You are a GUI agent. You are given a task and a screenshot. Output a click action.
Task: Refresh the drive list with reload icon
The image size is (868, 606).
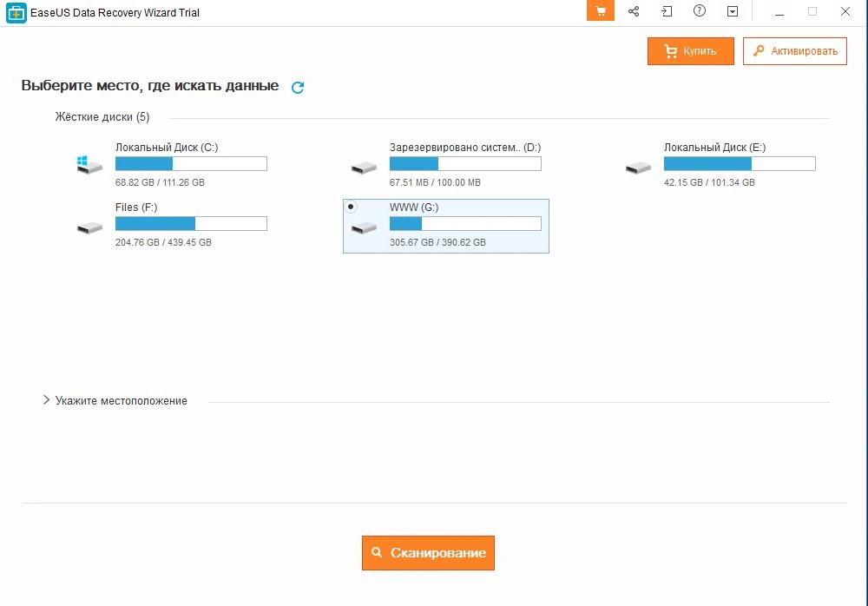(298, 87)
